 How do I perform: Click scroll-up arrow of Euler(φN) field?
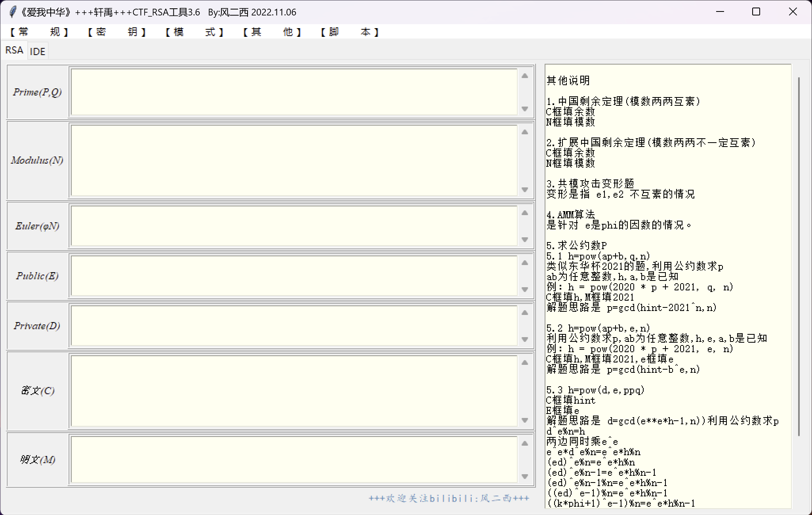pos(525,213)
